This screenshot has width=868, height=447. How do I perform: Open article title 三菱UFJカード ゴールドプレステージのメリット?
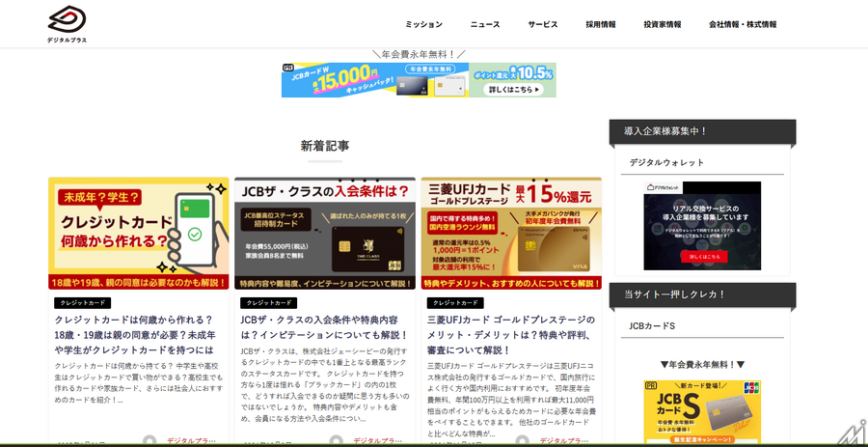coord(511,335)
